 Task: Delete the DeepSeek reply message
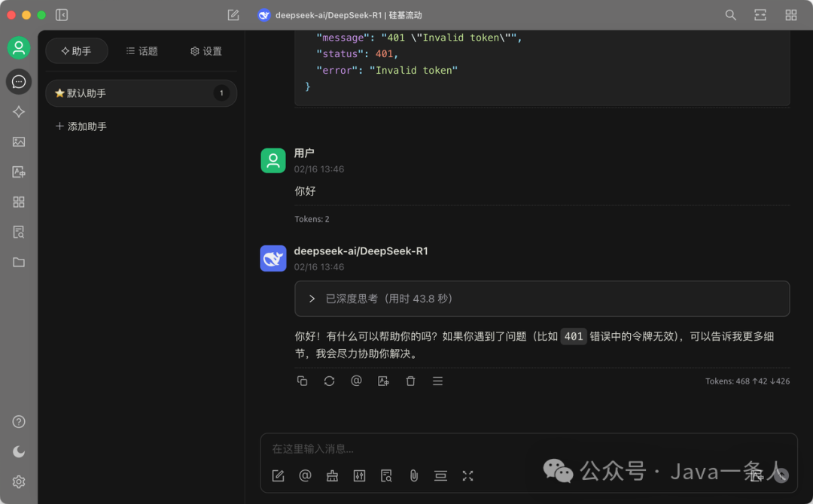point(411,381)
